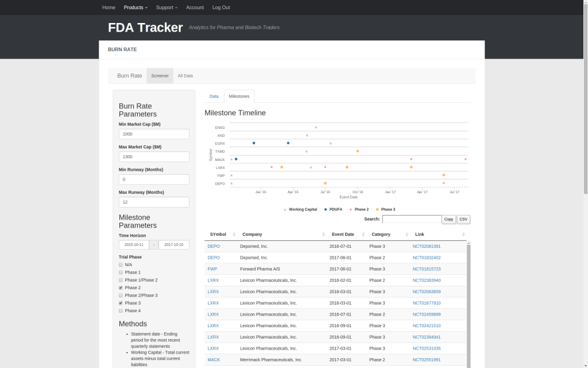Click the Min Runway (Months) field

154,179
